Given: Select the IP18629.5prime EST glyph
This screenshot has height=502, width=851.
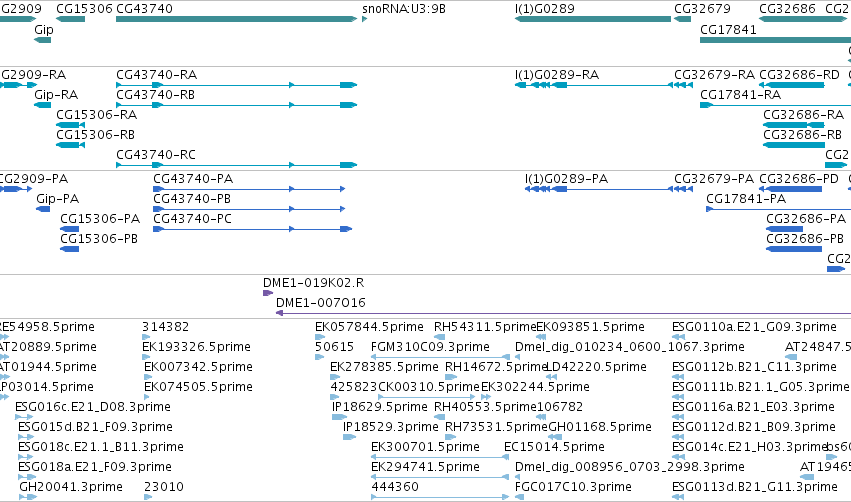Looking at the screenshot, I should point(339,417).
